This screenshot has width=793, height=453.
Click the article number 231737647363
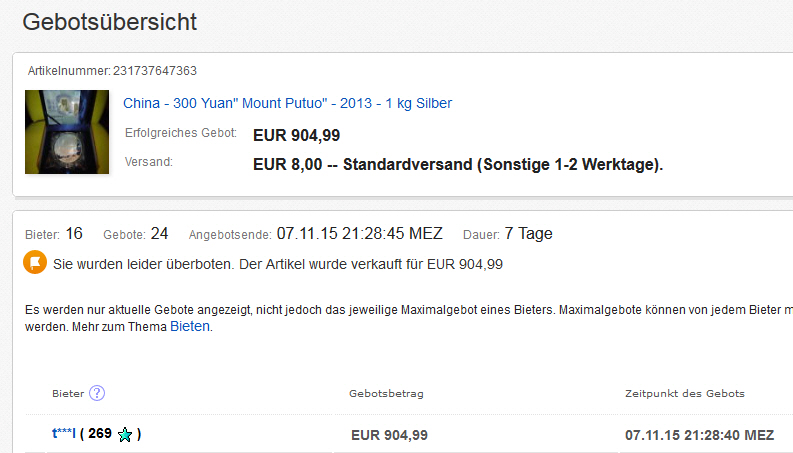pyautogui.click(x=153, y=71)
